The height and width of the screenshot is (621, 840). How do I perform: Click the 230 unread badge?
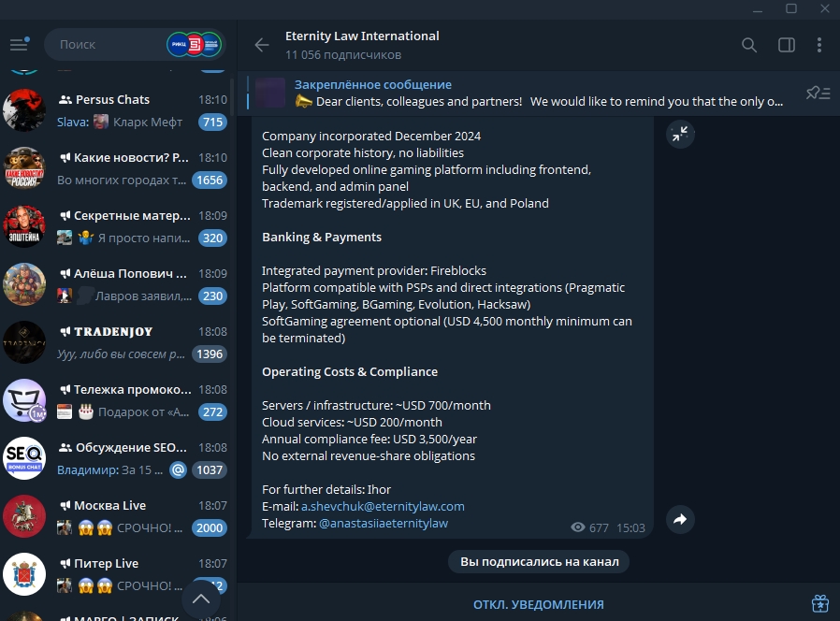[212, 296]
